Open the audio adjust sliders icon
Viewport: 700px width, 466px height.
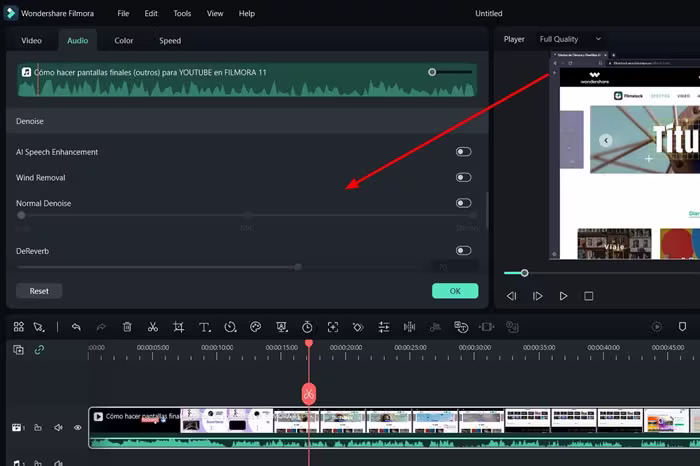click(384, 327)
